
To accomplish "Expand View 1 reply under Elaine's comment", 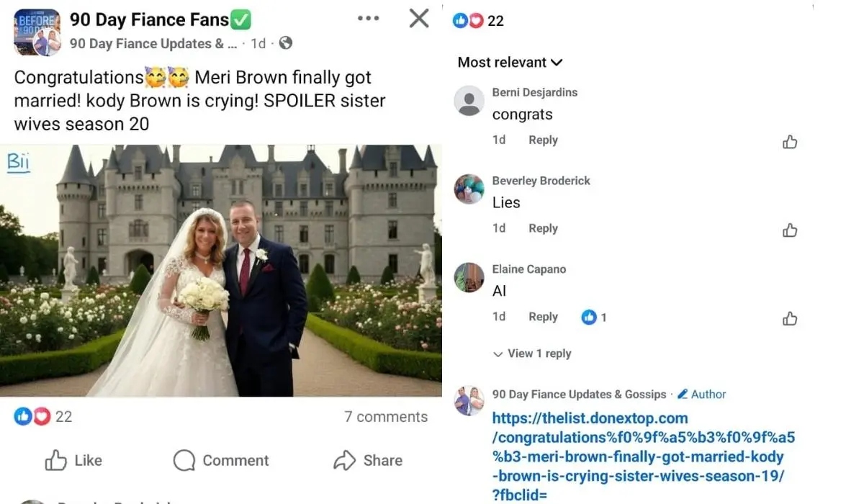I will 533,354.
